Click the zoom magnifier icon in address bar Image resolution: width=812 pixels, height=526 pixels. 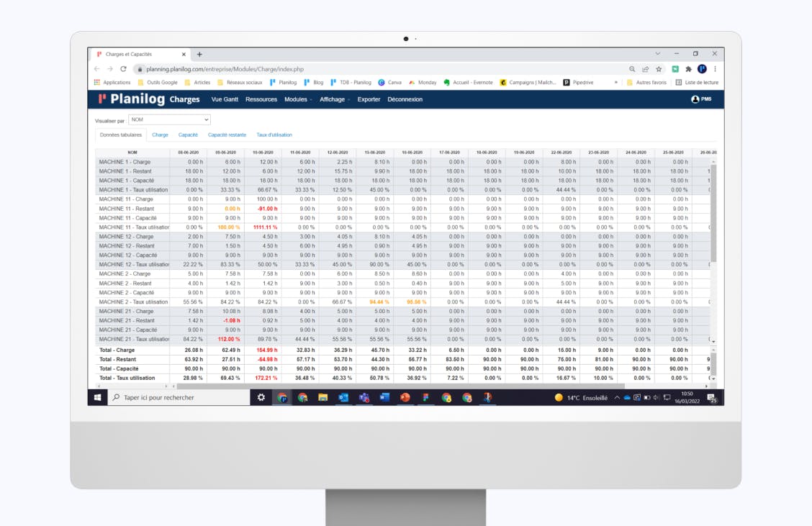[x=632, y=69]
